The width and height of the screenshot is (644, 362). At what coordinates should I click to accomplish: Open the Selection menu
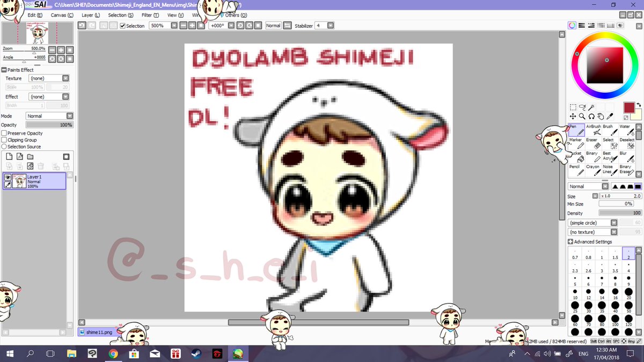point(121,15)
